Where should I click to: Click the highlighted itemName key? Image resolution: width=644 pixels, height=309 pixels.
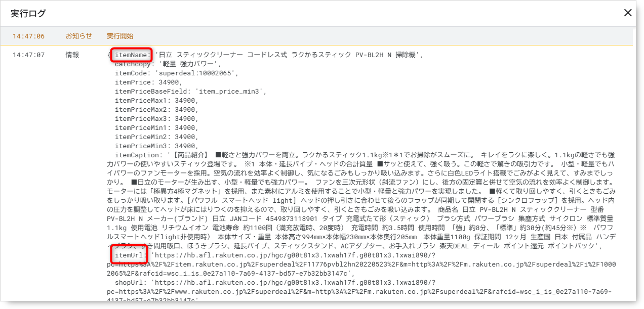click(x=131, y=55)
